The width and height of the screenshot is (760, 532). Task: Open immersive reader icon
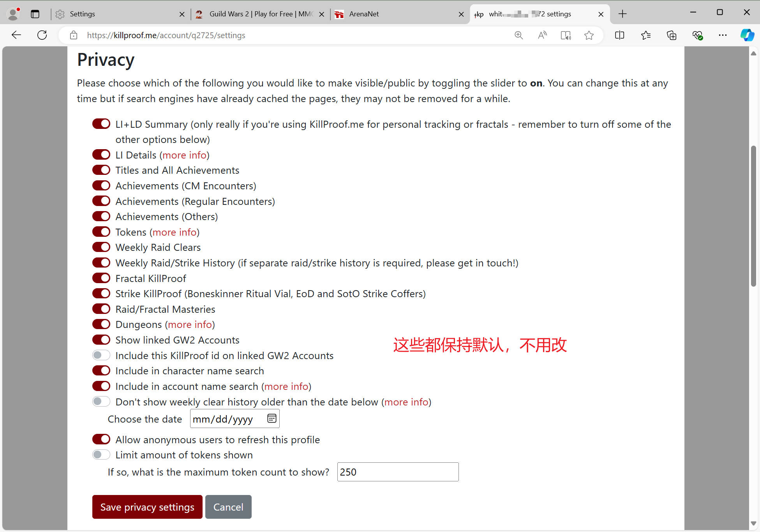566,35
